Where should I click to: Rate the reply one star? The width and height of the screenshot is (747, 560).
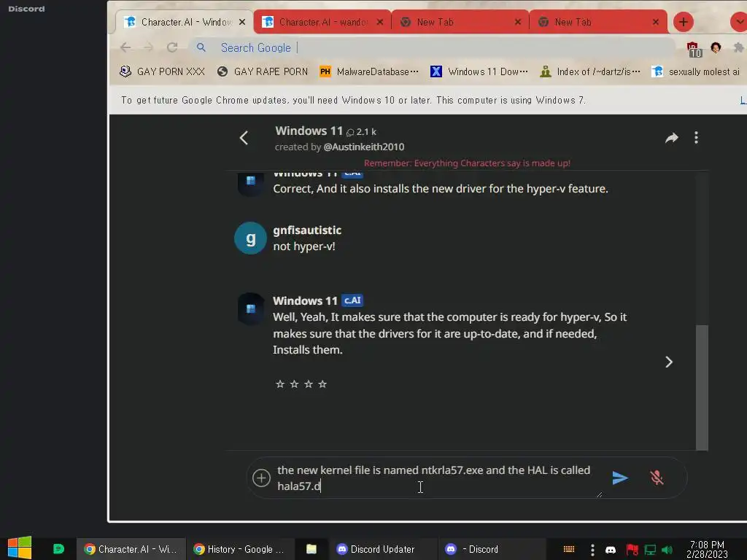pyautogui.click(x=280, y=384)
